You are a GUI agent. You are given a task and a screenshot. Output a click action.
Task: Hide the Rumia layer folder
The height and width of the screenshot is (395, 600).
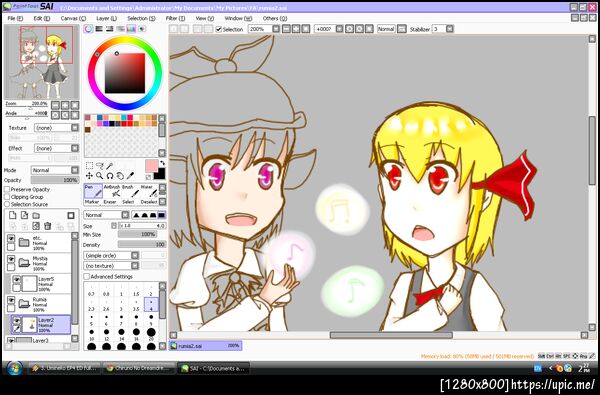[x=11, y=300]
